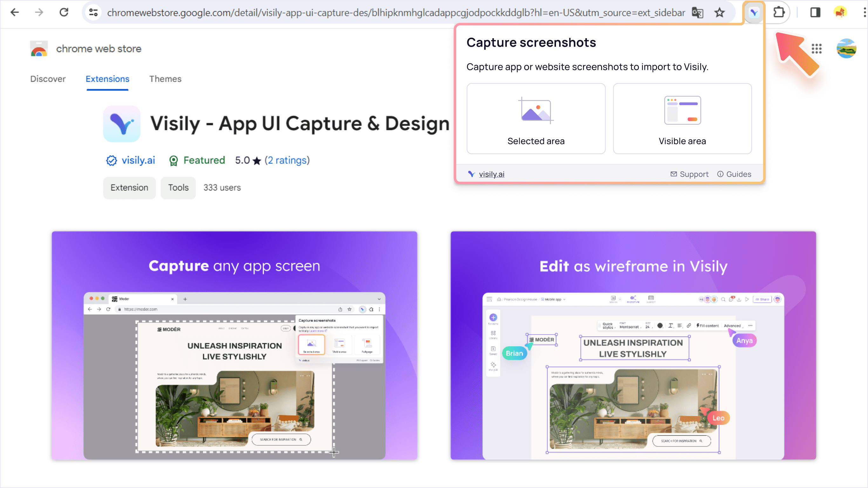Click the Tools category chip
The width and height of the screenshot is (868, 488).
click(x=178, y=188)
